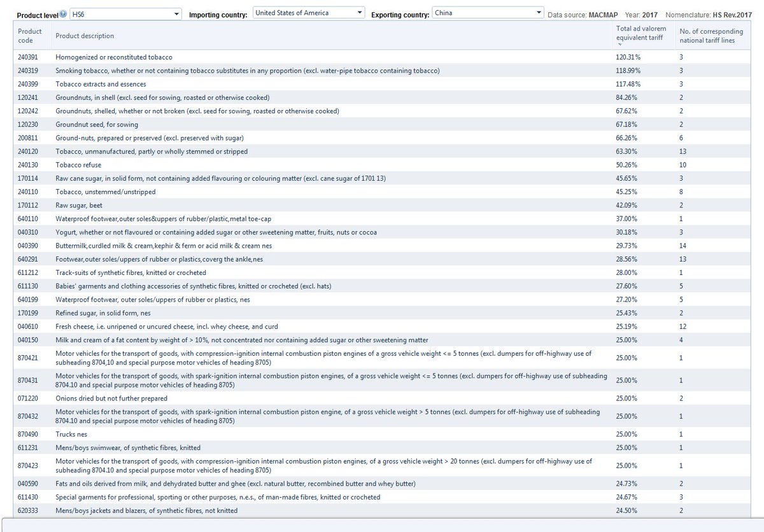
Task: Select product code 611130
Action: point(28,286)
